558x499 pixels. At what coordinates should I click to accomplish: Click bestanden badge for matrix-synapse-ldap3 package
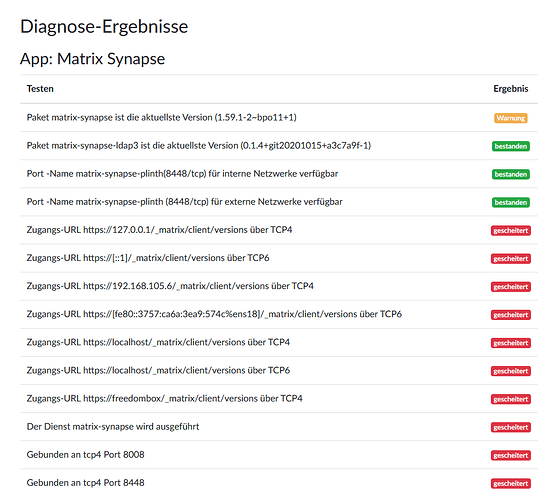(x=511, y=146)
